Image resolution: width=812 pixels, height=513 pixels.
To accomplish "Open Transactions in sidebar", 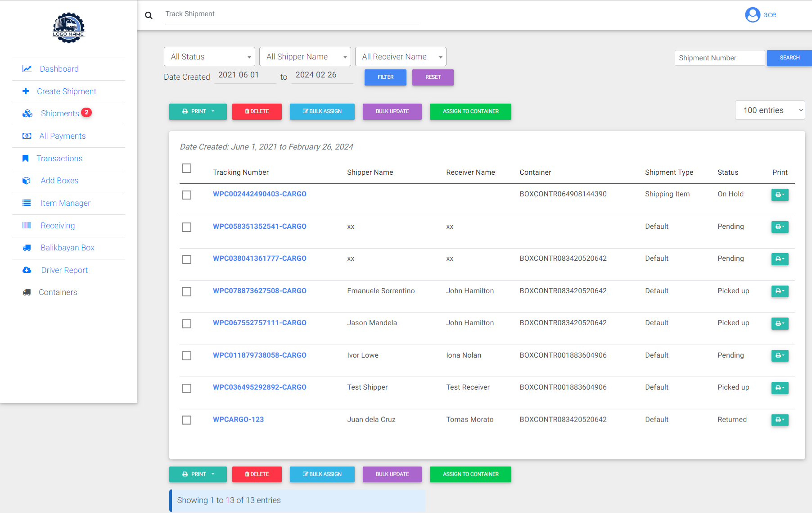I will tap(59, 159).
